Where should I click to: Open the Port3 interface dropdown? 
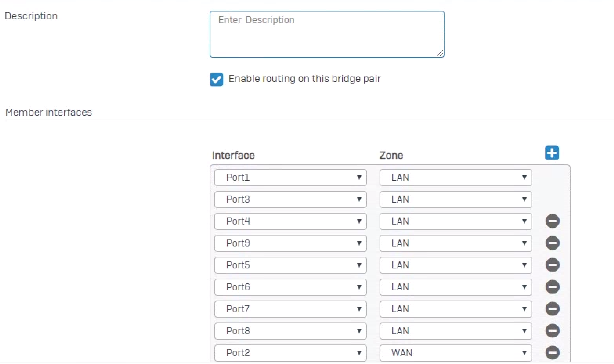click(x=291, y=199)
